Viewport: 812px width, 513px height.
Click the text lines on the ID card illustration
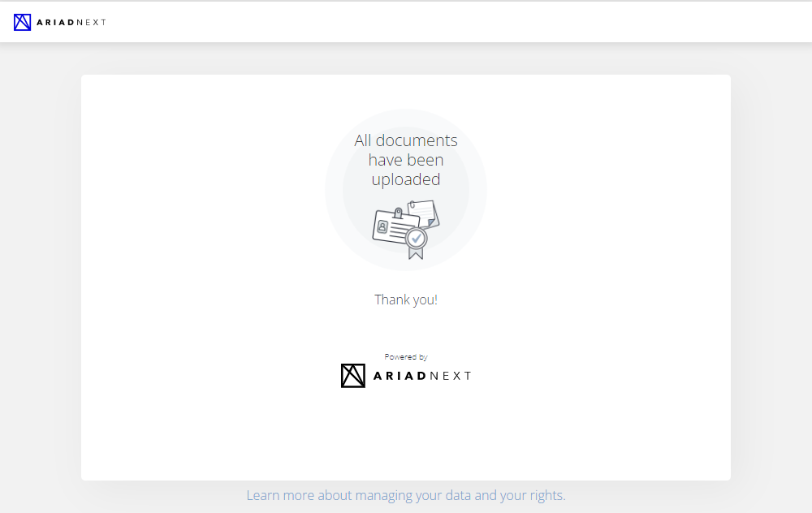click(403, 231)
